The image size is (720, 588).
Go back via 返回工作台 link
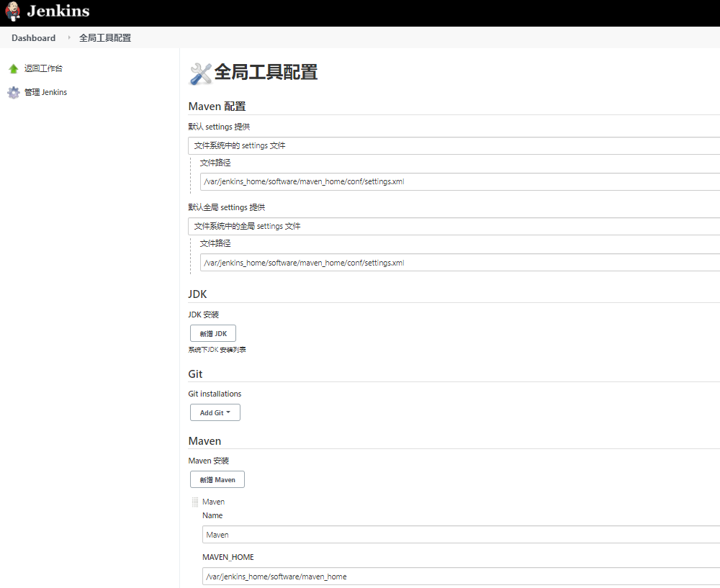pyautogui.click(x=44, y=68)
